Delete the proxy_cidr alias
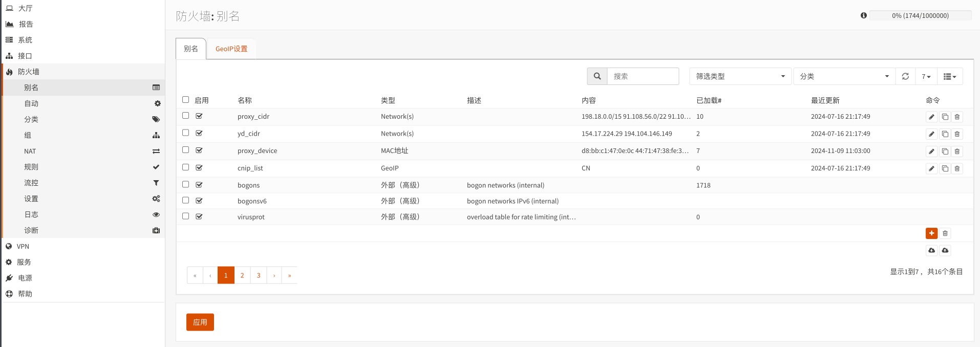The height and width of the screenshot is (347, 980). point(957,117)
